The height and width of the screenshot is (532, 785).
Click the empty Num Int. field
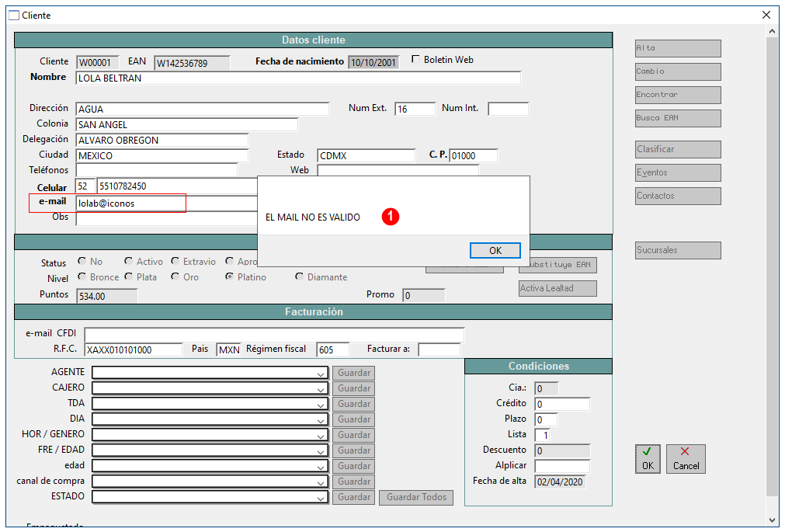508,110
